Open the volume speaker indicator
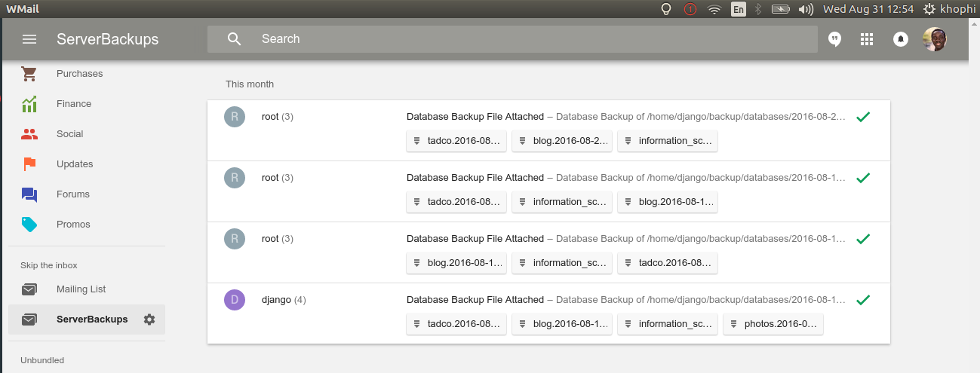This screenshot has height=373, width=980. tap(806, 9)
